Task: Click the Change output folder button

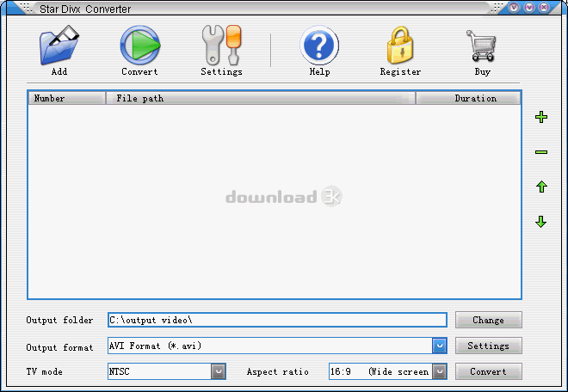Action: 488,320
